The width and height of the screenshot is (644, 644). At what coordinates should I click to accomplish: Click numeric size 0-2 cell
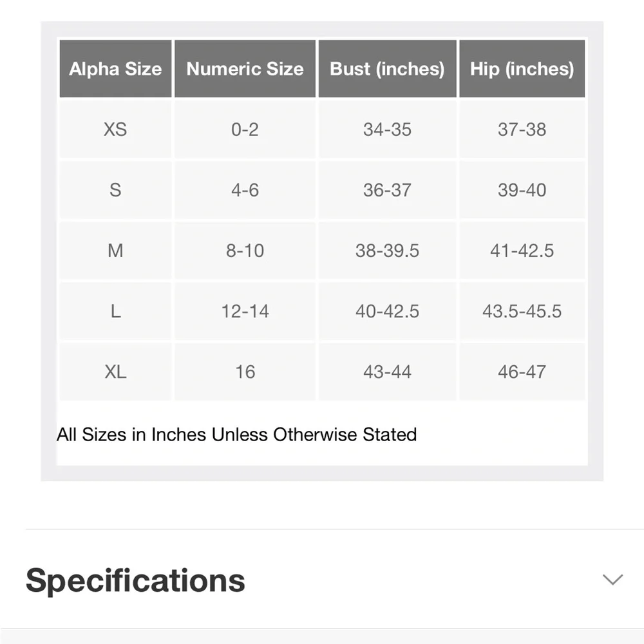pos(245,129)
